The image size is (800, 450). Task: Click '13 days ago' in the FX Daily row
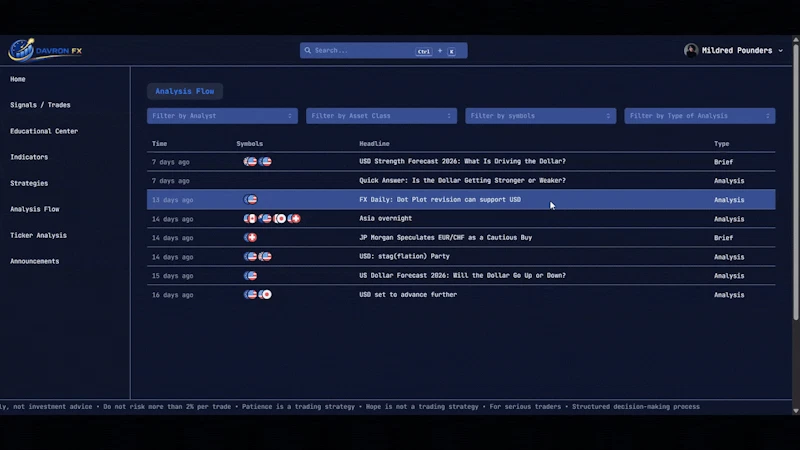[x=172, y=200]
